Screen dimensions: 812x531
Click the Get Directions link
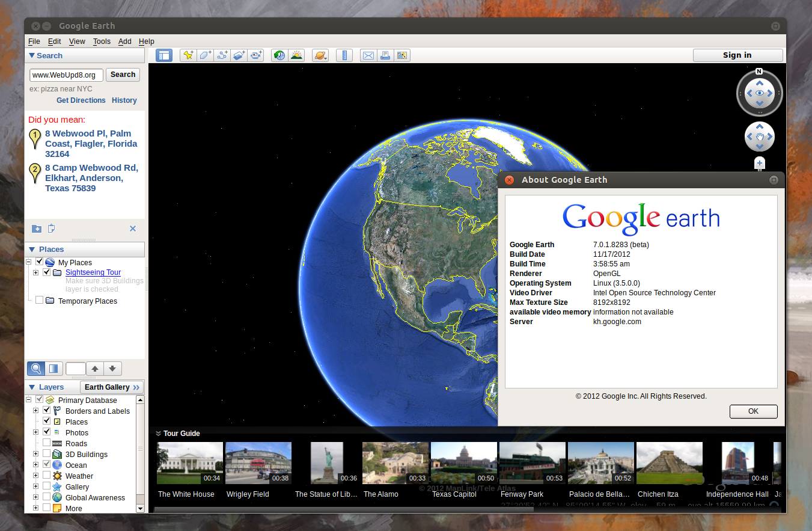(81, 100)
